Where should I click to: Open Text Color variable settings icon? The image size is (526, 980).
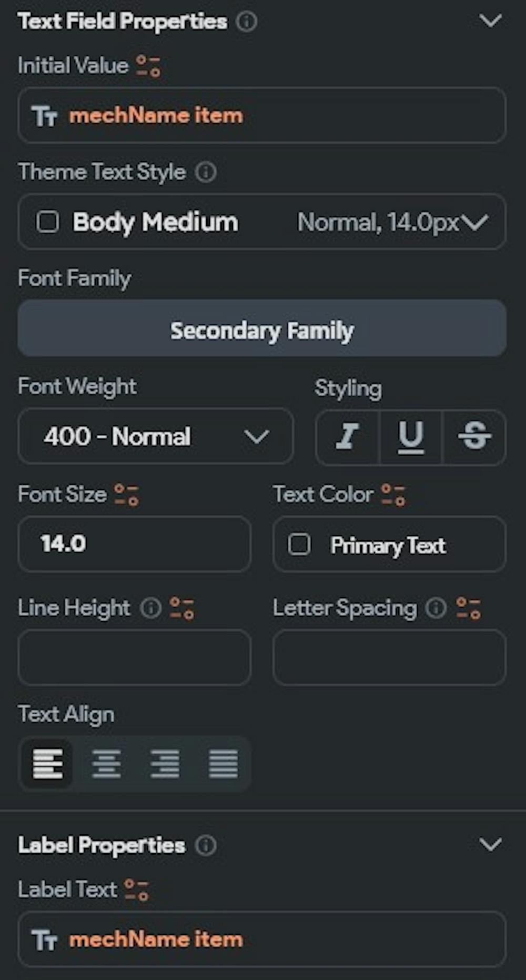393,495
